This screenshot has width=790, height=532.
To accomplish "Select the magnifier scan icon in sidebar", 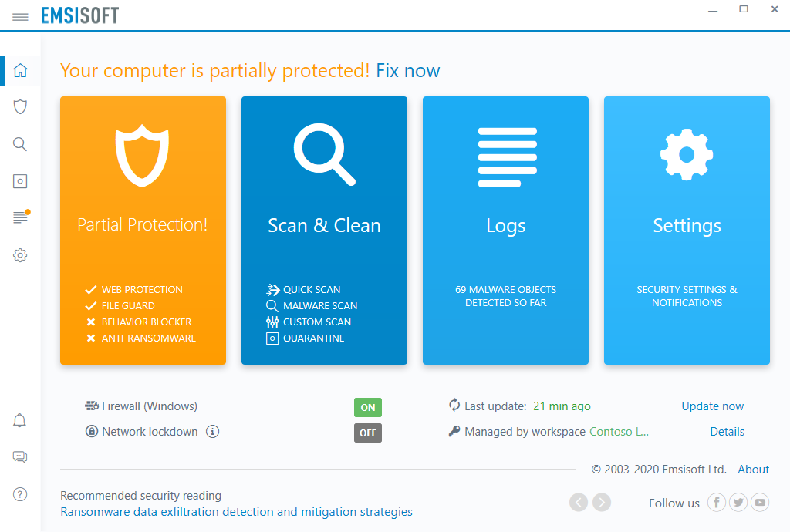I will 20,143.
